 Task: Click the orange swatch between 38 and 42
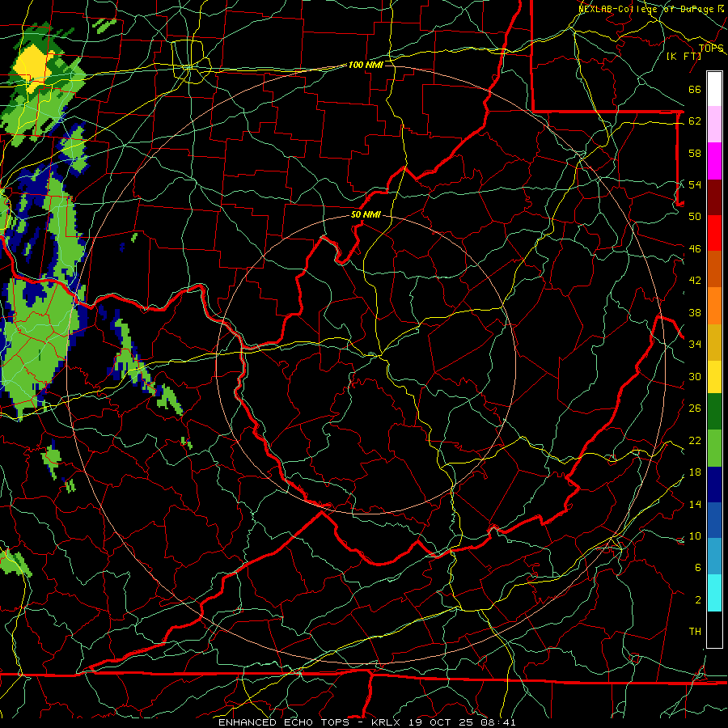714,306
